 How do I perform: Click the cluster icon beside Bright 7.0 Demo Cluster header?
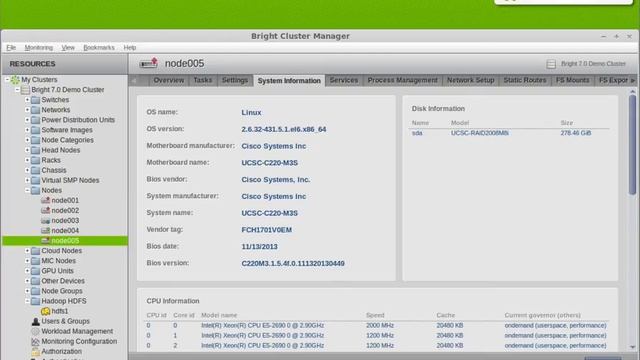[x=551, y=64]
